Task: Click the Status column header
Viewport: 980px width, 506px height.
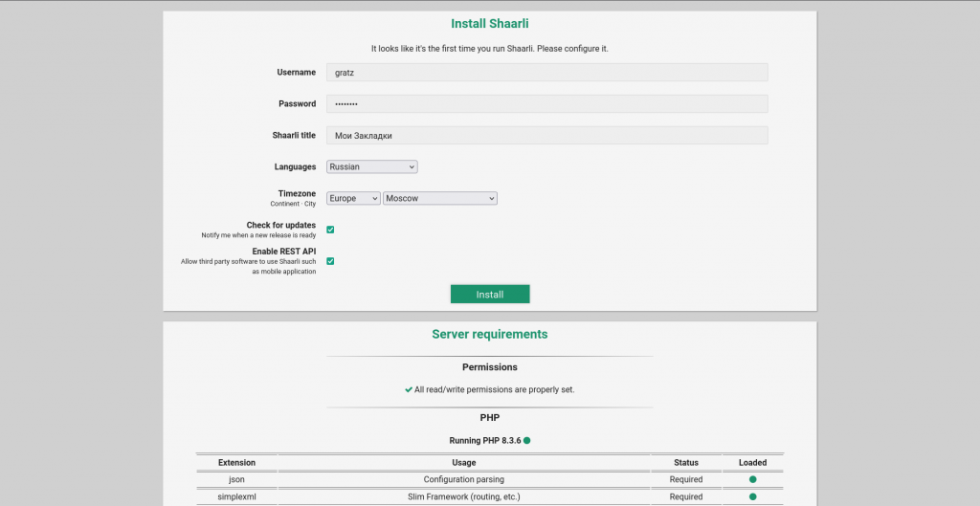Action: tap(686, 463)
